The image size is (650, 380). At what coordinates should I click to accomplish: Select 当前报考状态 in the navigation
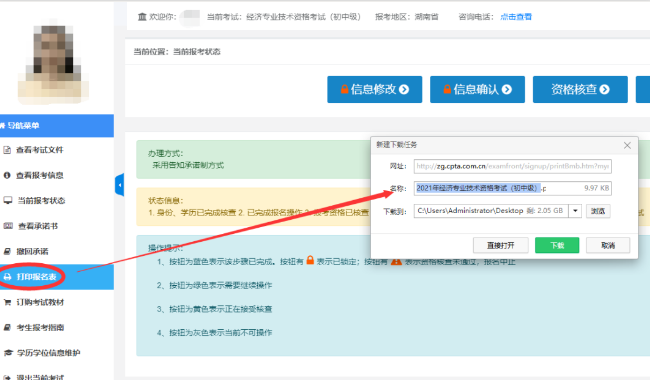(x=57, y=201)
